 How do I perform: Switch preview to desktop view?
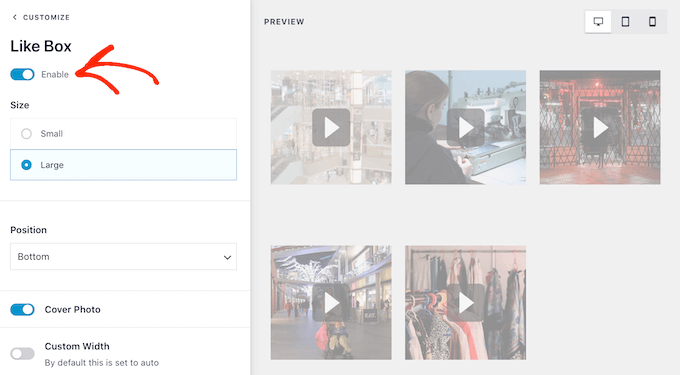tap(598, 21)
